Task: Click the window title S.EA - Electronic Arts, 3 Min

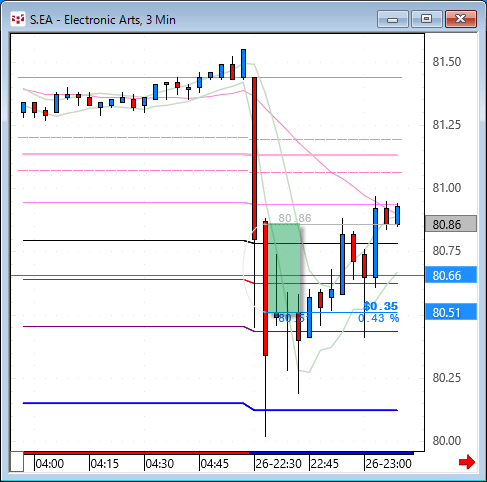Action: [103, 20]
